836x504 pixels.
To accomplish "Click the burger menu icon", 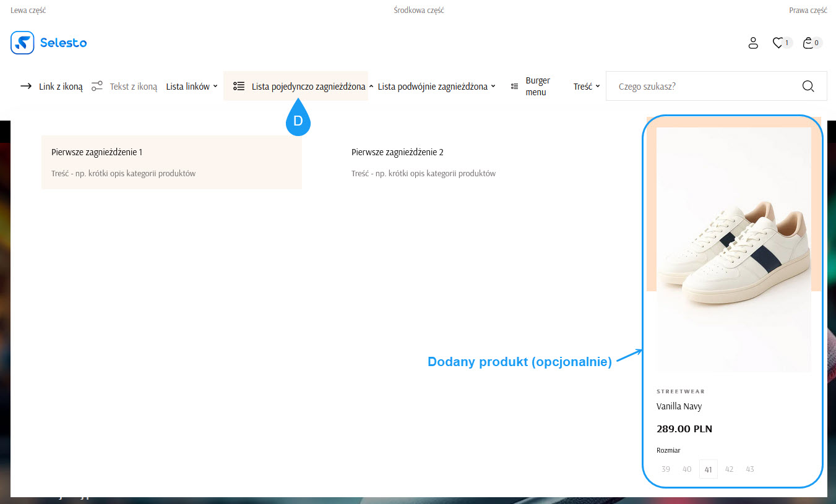I will (x=514, y=86).
